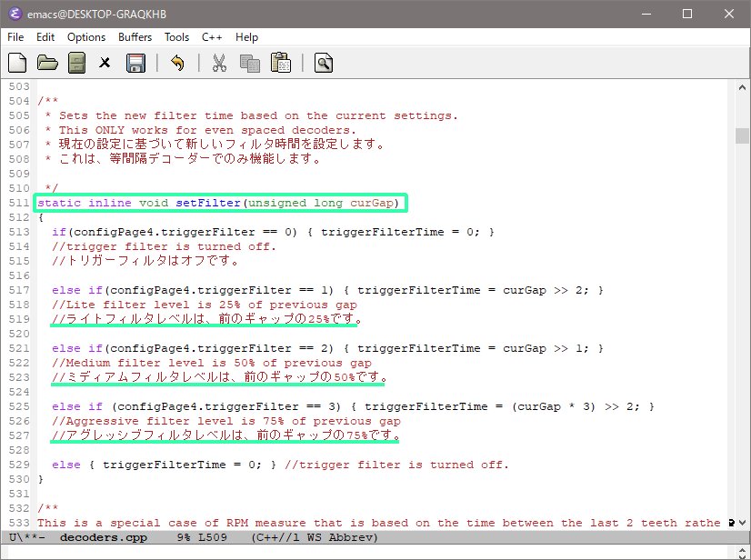Viewport: 751px width, 560px height.
Task: Cut selection using scissors icon
Action: [x=219, y=64]
